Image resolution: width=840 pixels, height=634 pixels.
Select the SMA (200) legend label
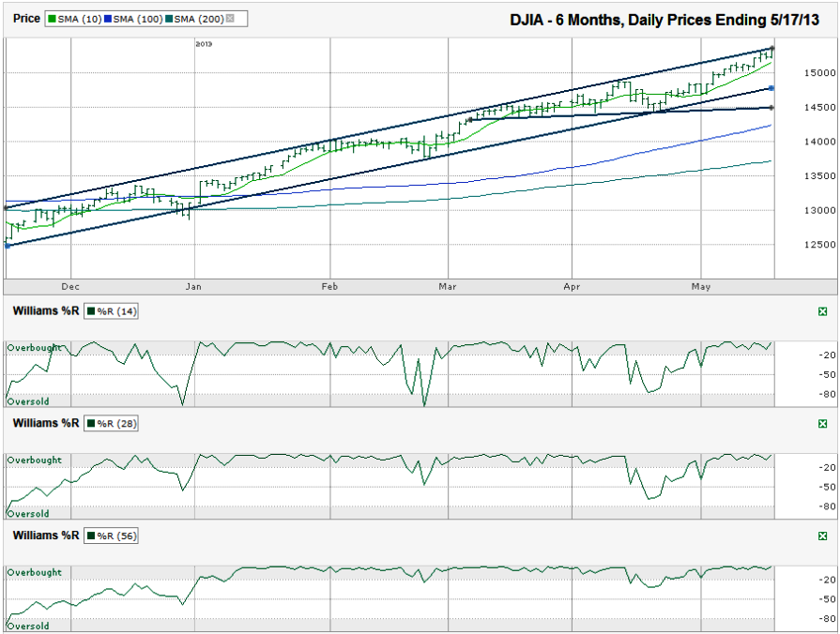point(199,19)
